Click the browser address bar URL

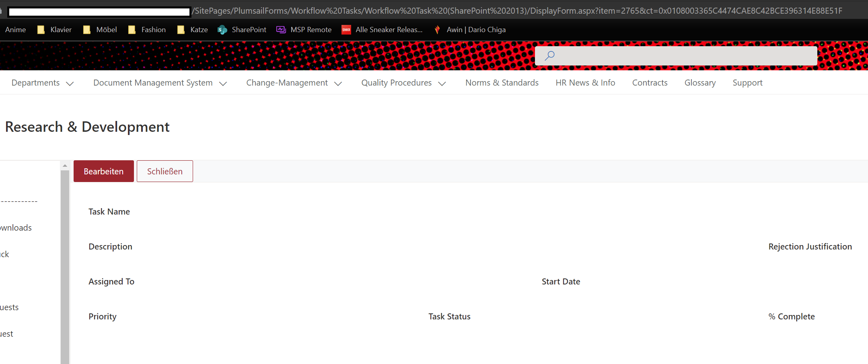[x=517, y=11]
